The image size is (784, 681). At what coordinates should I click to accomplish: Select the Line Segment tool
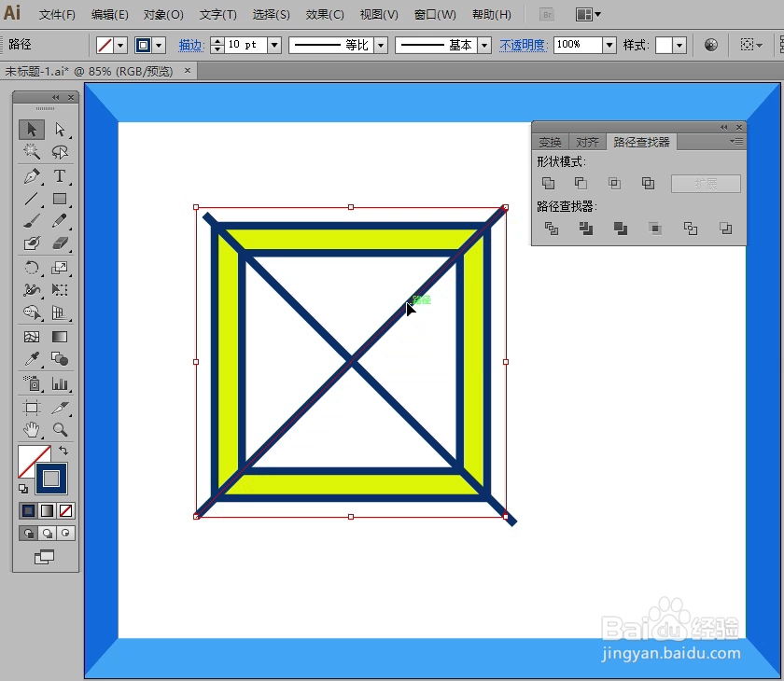coord(32,199)
